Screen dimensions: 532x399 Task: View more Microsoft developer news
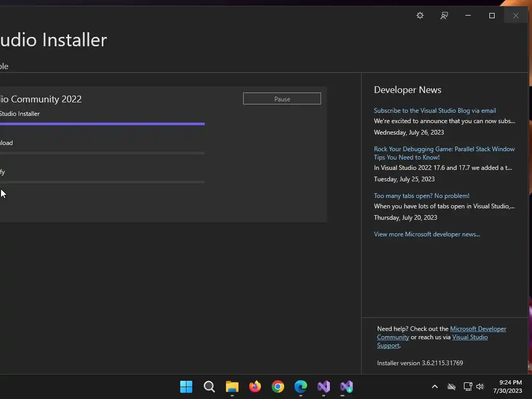(427, 234)
